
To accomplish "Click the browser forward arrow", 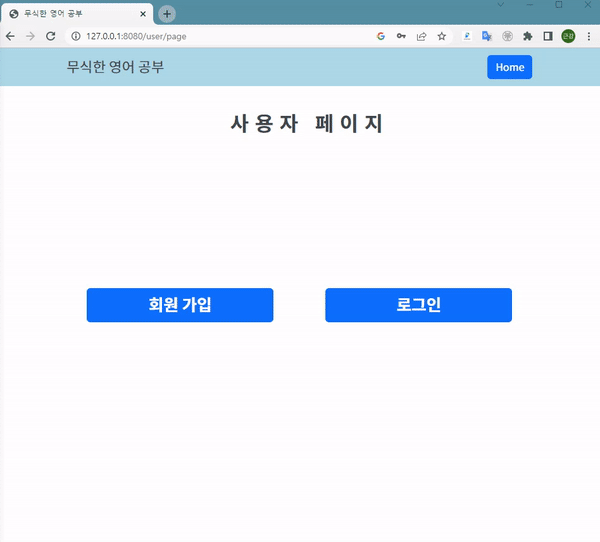I will pos(30,36).
